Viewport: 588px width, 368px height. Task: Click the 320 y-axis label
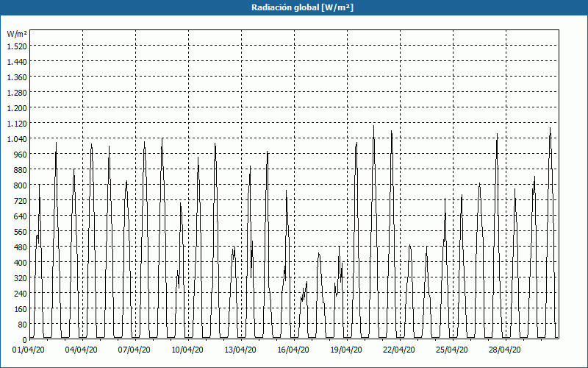click(21, 278)
